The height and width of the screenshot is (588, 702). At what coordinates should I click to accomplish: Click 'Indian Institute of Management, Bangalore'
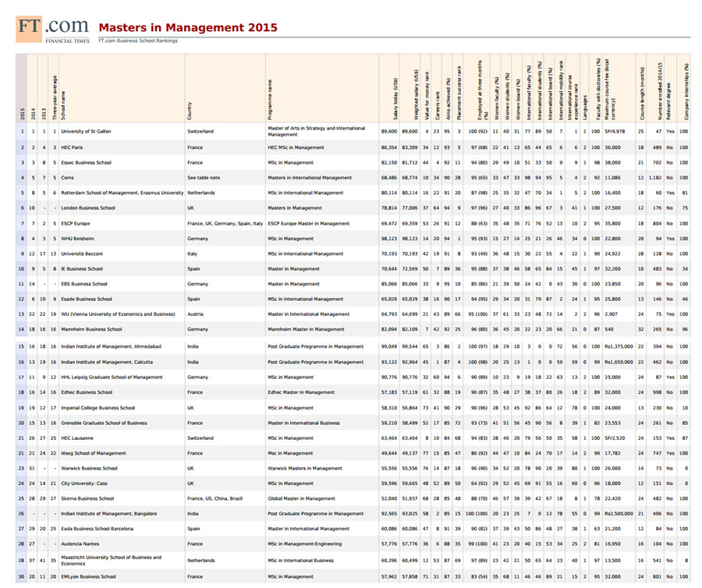click(x=108, y=514)
